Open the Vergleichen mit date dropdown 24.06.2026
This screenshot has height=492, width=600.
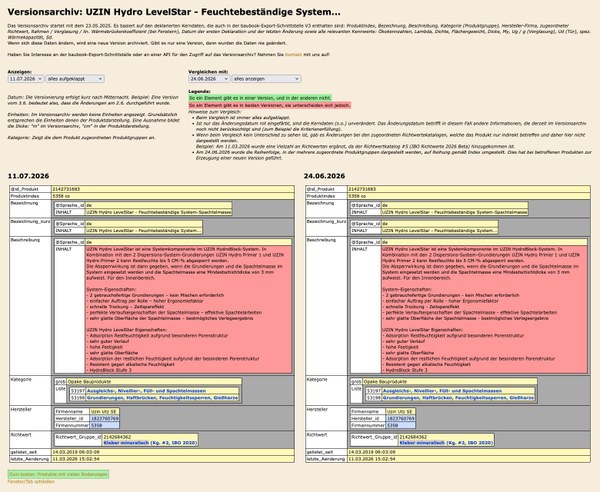click(x=209, y=79)
